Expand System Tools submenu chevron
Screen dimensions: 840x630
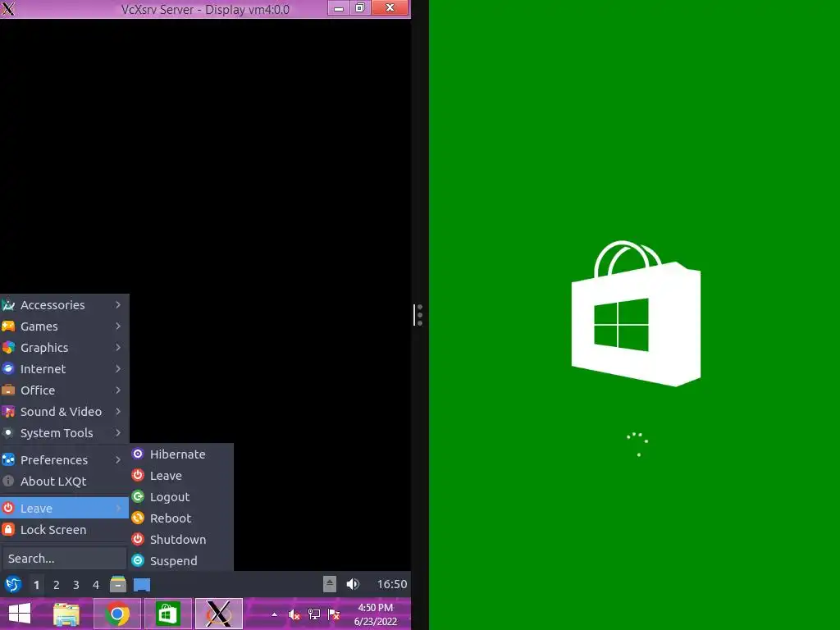click(118, 433)
